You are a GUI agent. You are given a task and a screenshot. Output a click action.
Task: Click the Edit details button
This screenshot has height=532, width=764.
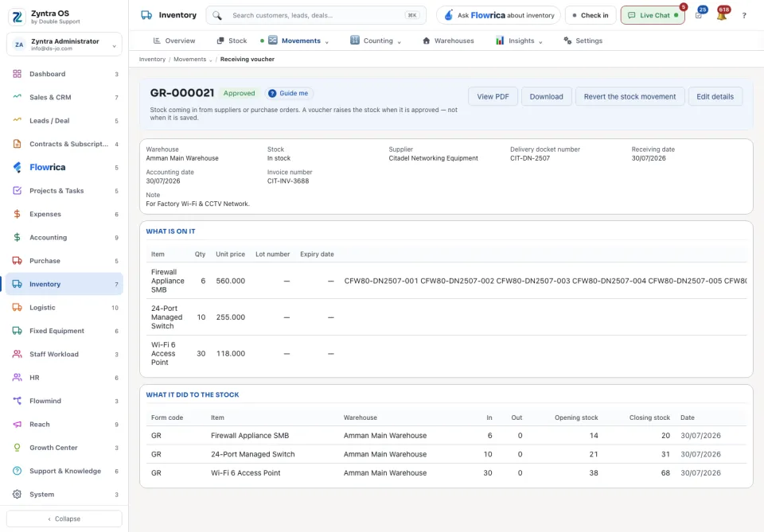coord(715,96)
